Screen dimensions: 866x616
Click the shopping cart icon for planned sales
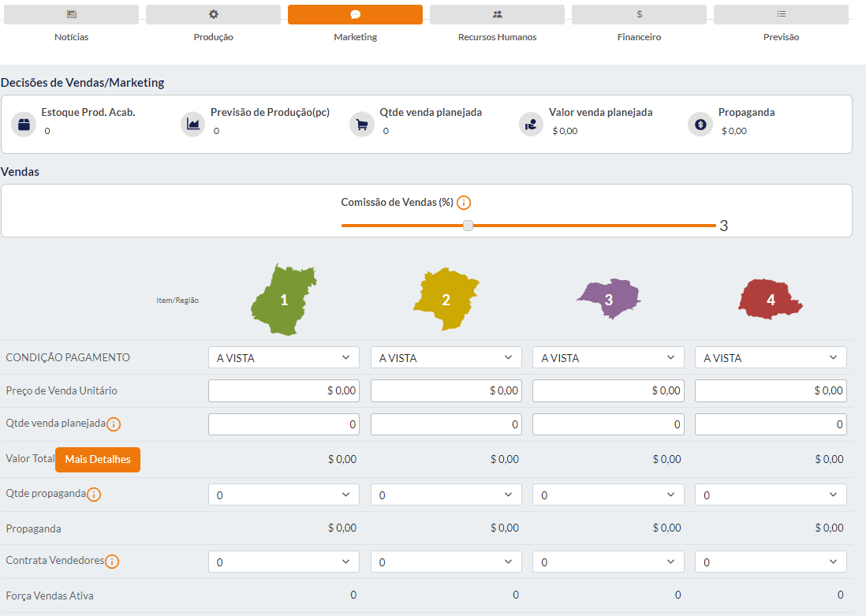click(362, 125)
